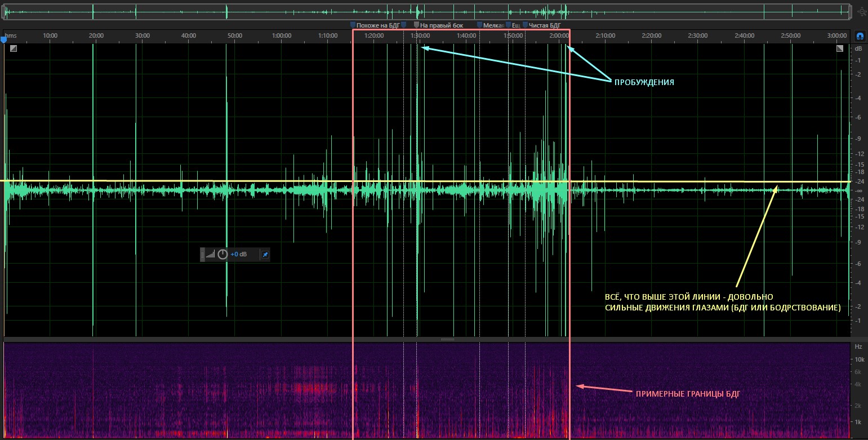Click the 3:00:00 mark on time ruler
Screen dimensions: 868x440
pos(837,35)
